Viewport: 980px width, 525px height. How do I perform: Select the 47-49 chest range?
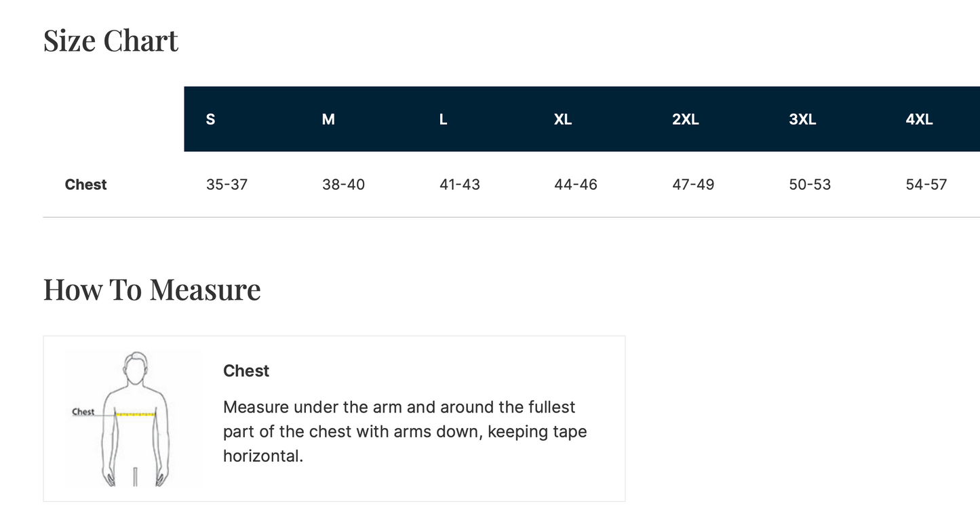[x=693, y=184]
